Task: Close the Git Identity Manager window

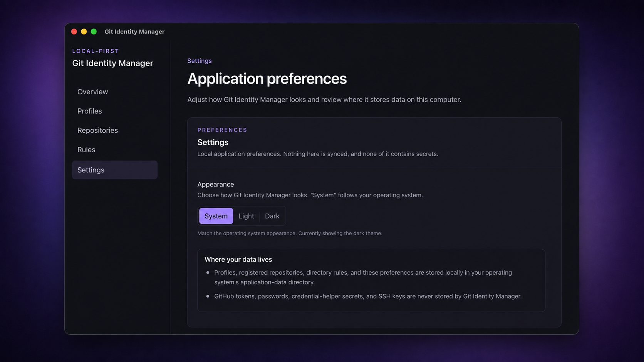Action: click(74, 32)
